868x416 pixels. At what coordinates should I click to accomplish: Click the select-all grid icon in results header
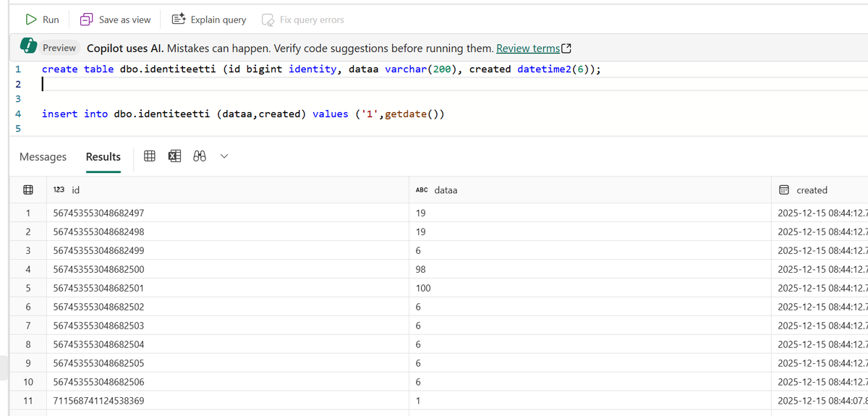pyautogui.click(x=27, y=190)
